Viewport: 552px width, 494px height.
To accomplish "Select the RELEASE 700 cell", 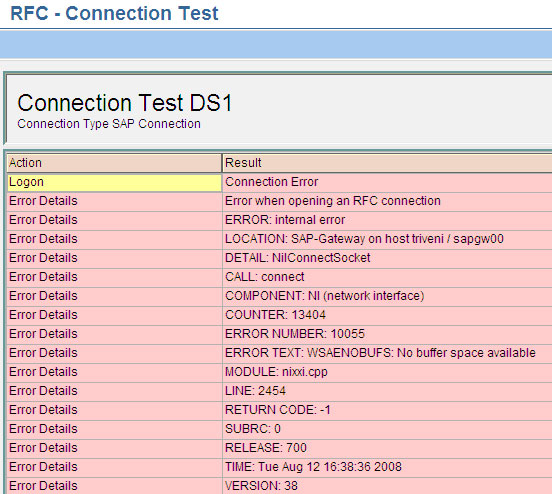I will point(387,449).
